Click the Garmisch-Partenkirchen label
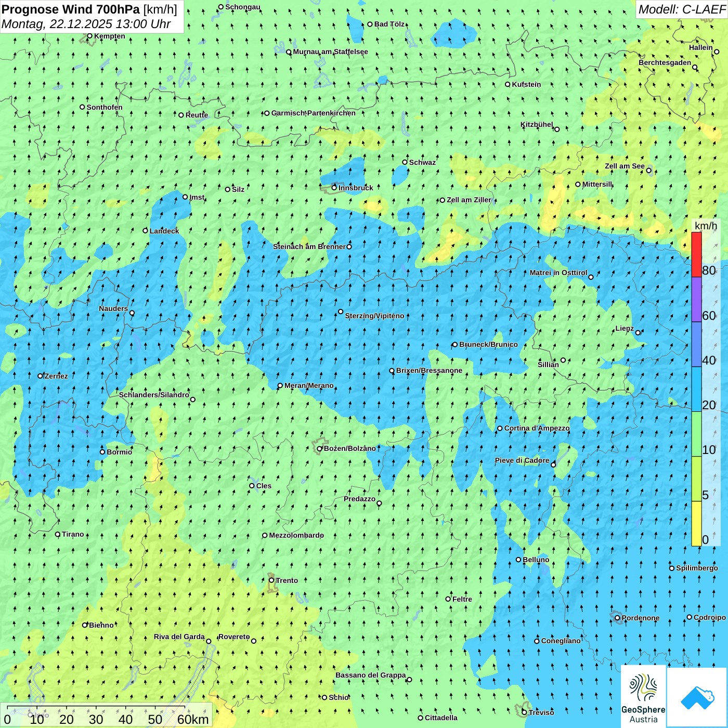This screenshot has width=728, height=728. 313,113
